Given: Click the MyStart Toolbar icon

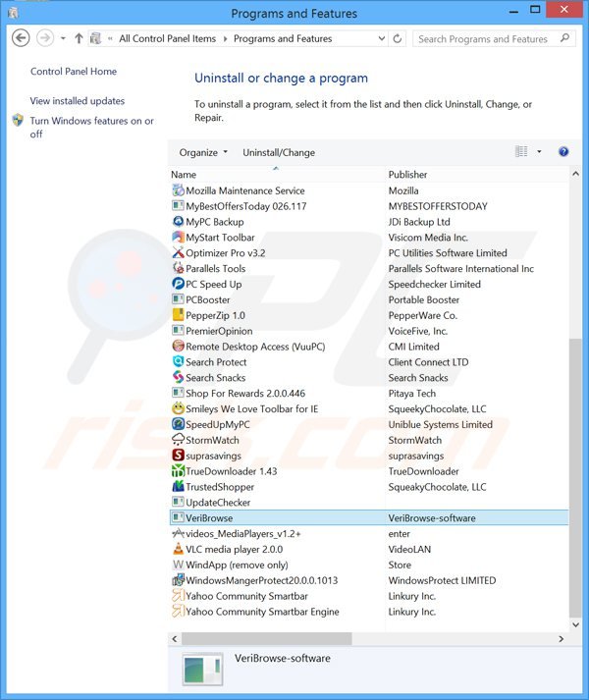Looking at the screenshot, I should tap(178, 237).
